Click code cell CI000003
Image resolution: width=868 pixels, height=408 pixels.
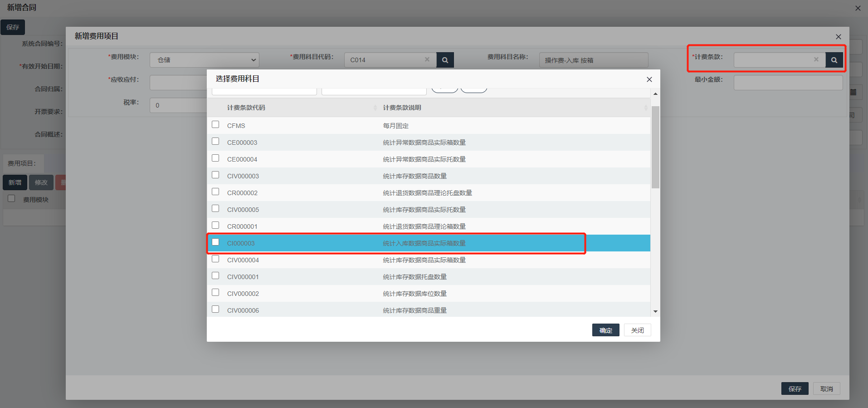[241, 243]
